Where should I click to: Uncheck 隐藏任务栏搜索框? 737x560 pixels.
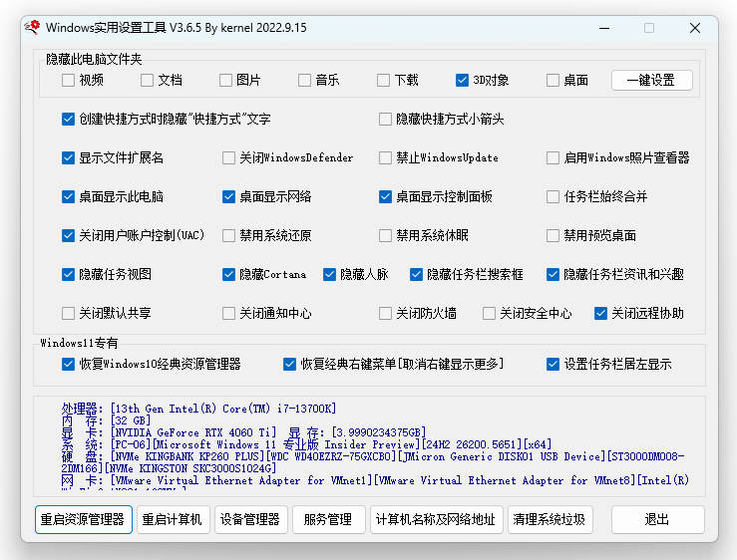[x=416, y=274]
